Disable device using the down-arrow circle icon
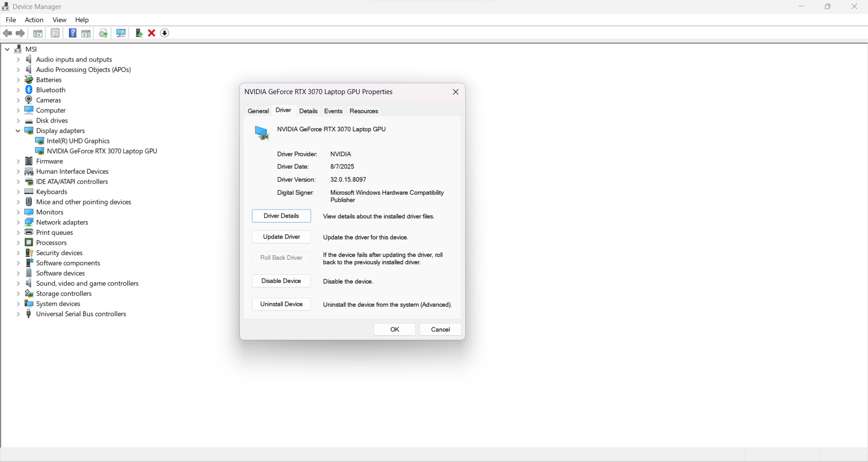Viewport: 868px width, 462px height. (x=165, y=33)
